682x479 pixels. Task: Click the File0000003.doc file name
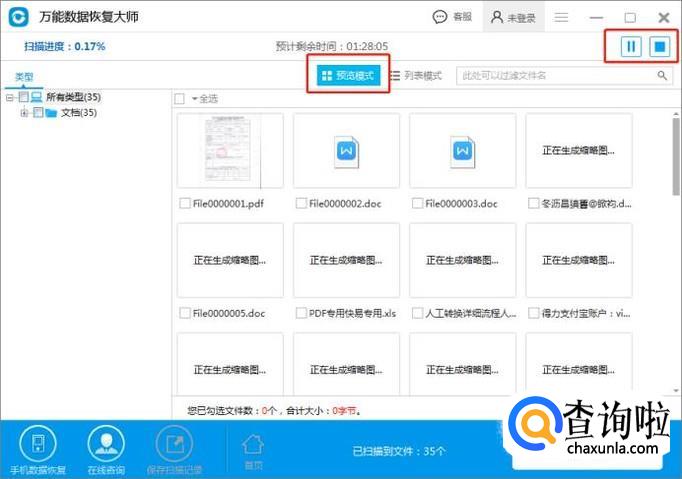461,204
